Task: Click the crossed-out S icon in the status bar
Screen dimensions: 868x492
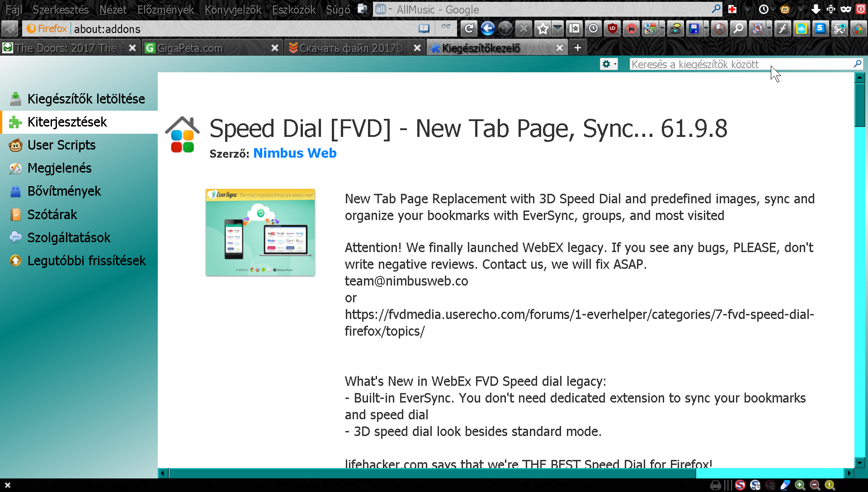Action: point(740,485)
